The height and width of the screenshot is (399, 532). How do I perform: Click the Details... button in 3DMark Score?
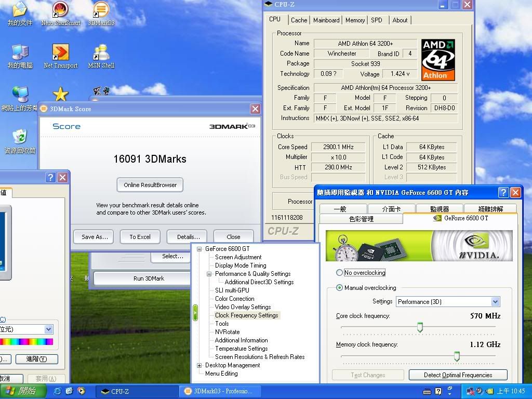188,237
